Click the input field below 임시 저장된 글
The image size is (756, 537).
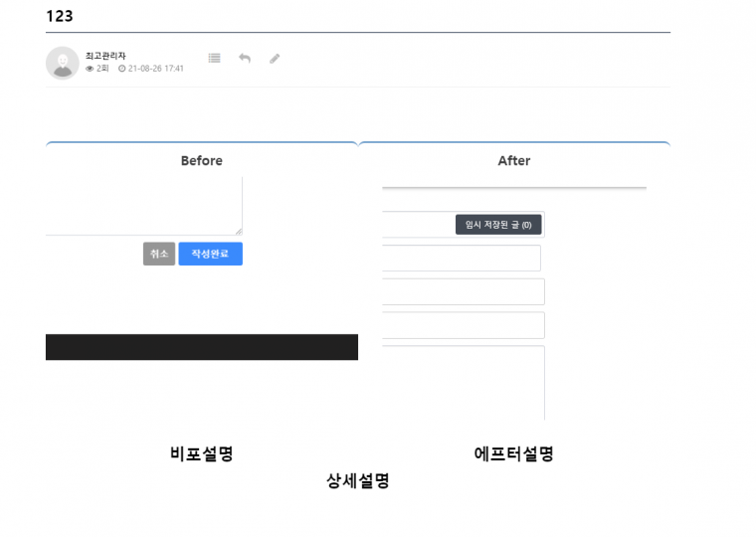(462, 259)
